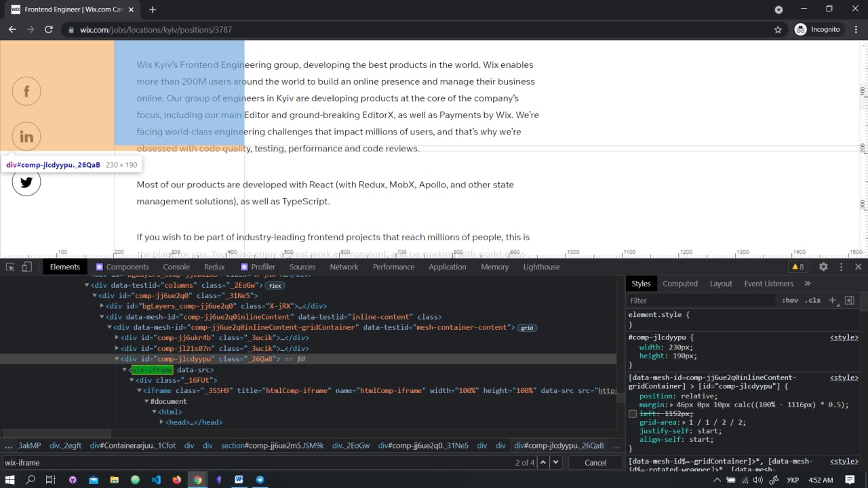
Task: Switch to the Console tab
Action: coord(176,267)
